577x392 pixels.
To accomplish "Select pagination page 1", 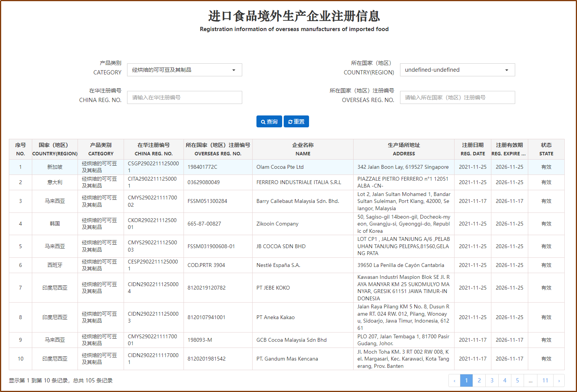I will (466, 380).
